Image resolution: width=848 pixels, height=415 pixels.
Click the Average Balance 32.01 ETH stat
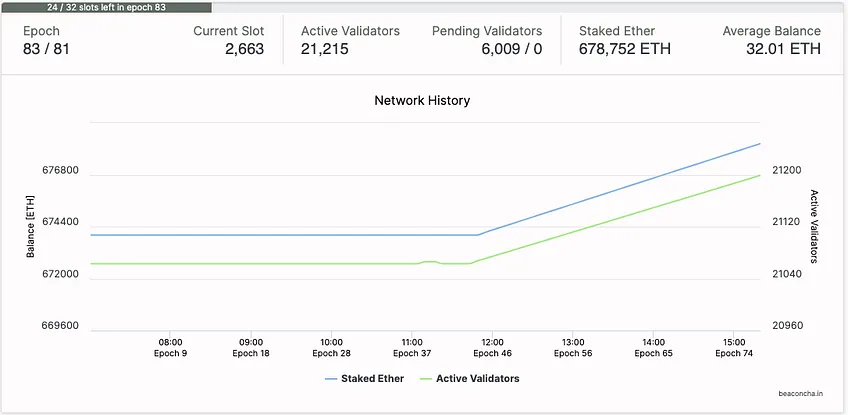point(771,41)
